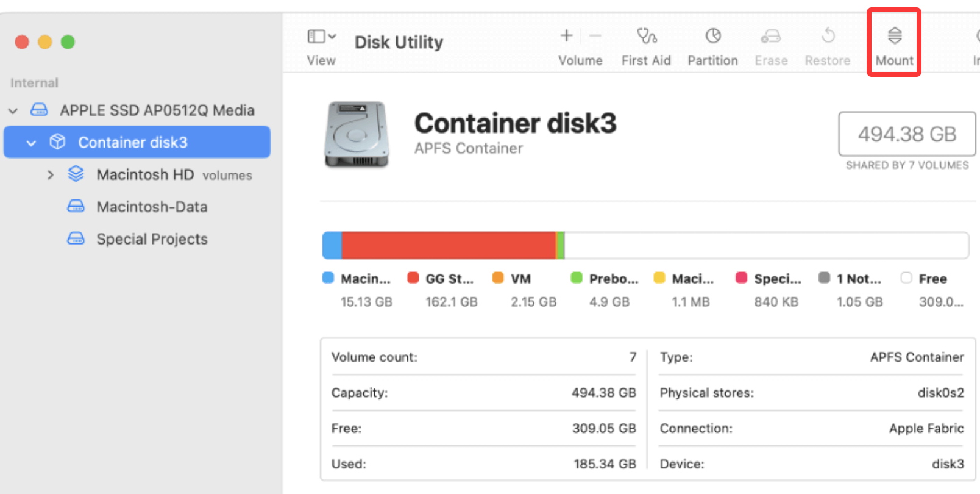Click the green Prebo... legend swatch

[577, 277]
